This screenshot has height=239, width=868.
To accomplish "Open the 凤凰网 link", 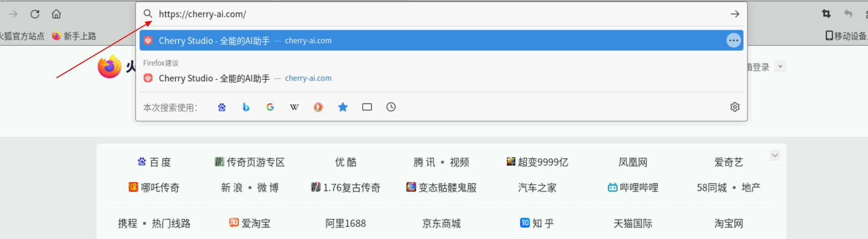I will click(633, 162).
